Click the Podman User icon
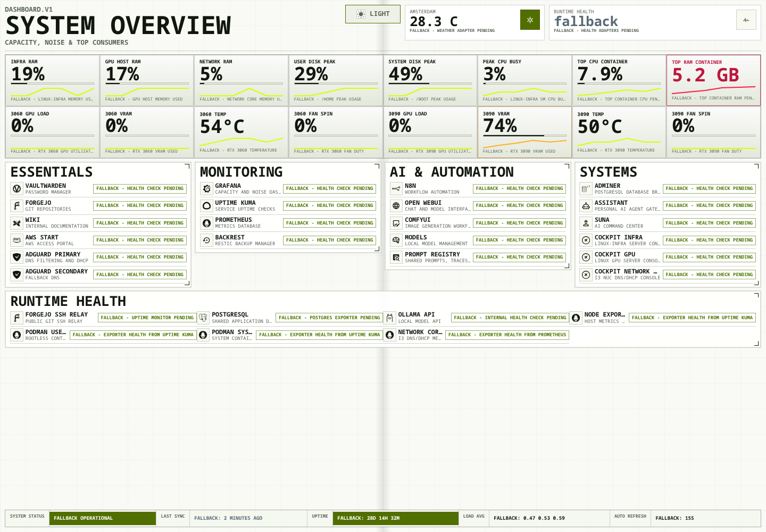This screenshot has height=532, width=766. point(16,335)
